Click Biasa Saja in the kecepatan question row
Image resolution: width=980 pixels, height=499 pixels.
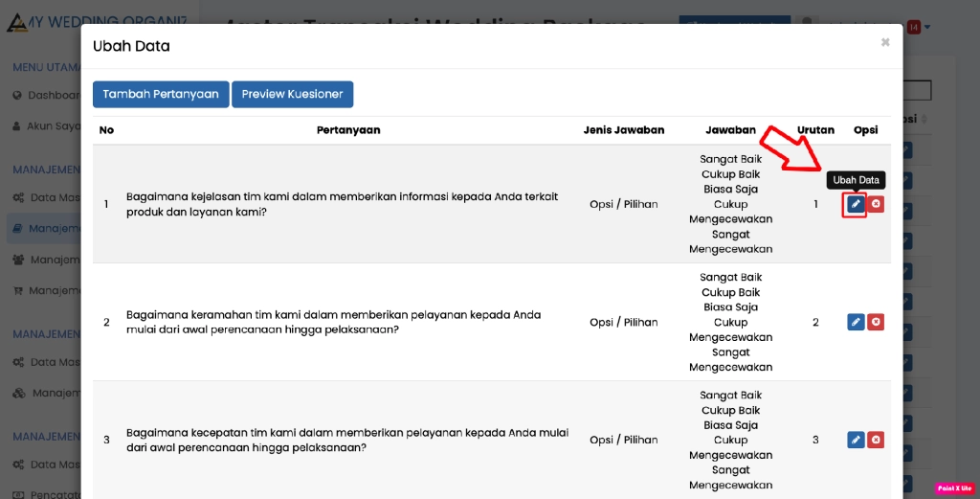pos(730,425)
